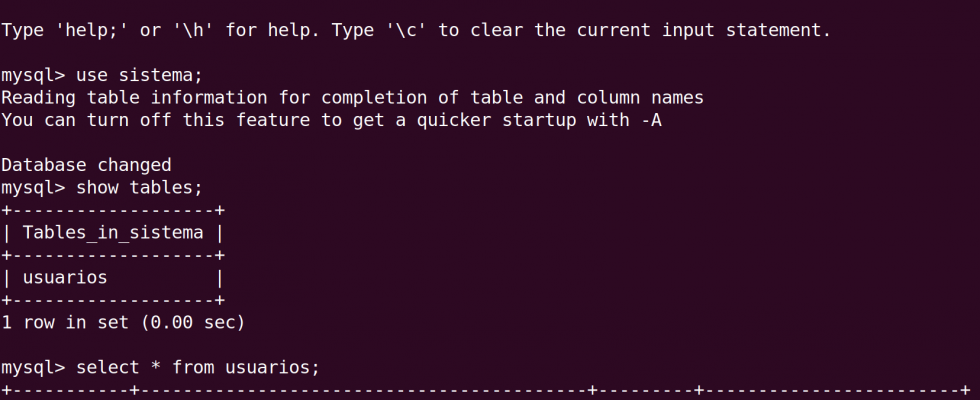Screen dimensions: 980x400
Task: Click the 'Tables_in_sistema' column header
Action: pos(113,232)
